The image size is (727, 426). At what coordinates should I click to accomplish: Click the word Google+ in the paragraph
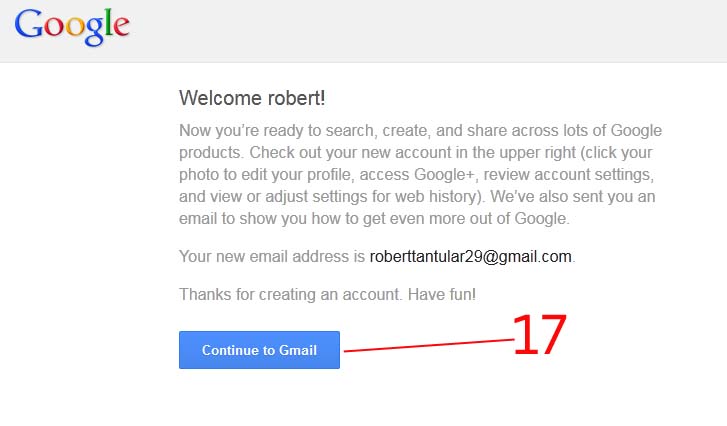[444, 175]
